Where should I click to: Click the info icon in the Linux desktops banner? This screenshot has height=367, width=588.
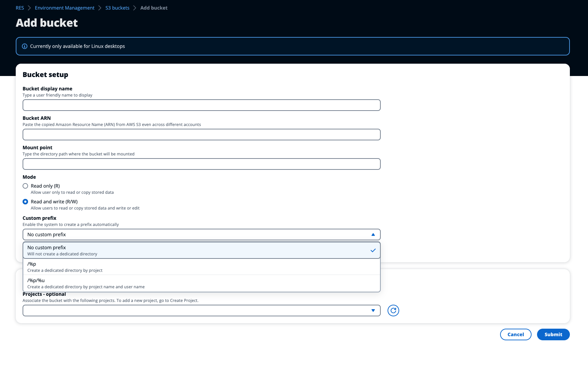pyautogui.click(x=24, y=46)
